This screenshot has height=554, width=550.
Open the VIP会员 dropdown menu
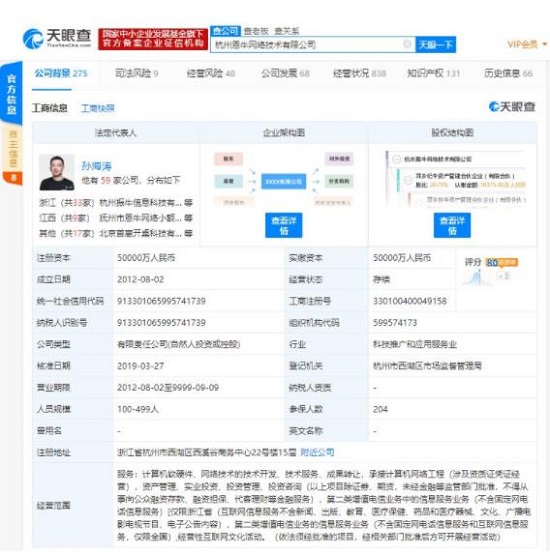click(x=527, y=44)
